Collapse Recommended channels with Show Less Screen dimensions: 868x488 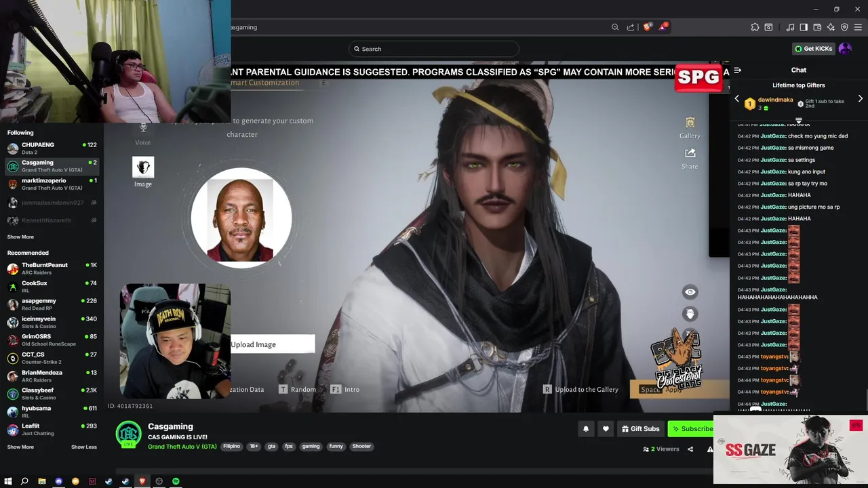84,447
